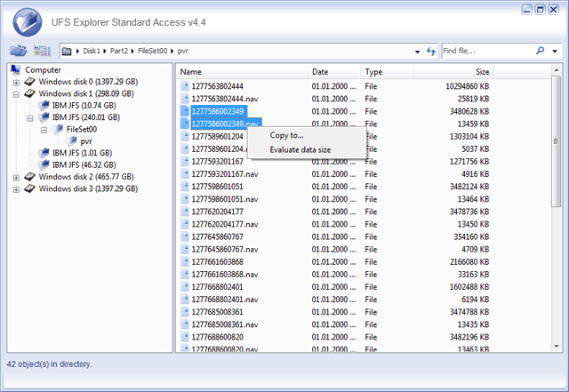Expand Windows disk 2 tree node

16,178
